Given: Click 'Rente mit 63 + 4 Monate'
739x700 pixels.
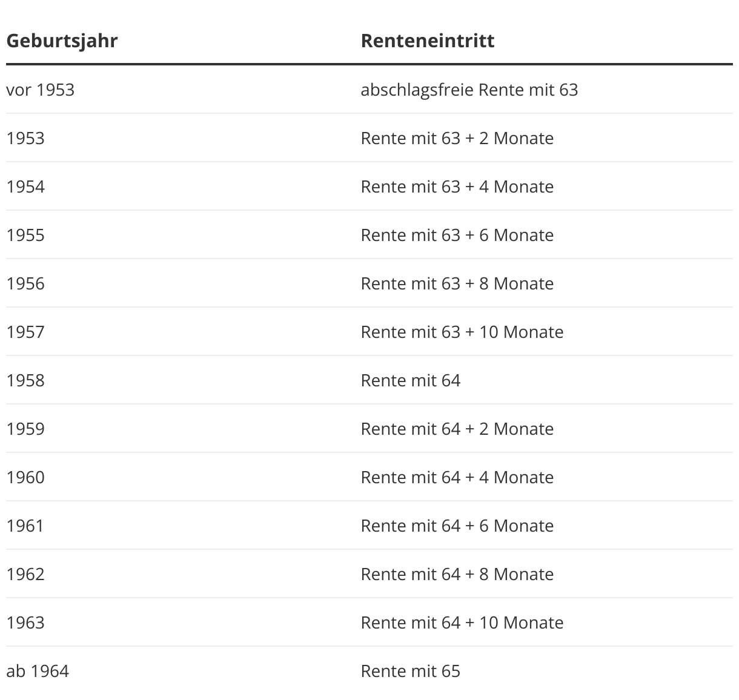Looking at the screenshot, I should point(457,187).
